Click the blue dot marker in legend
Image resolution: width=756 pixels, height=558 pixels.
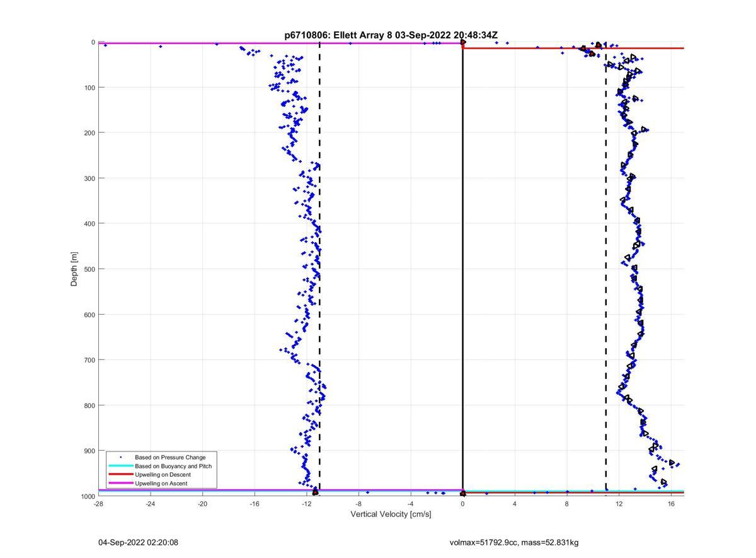[x=121, y=457]
